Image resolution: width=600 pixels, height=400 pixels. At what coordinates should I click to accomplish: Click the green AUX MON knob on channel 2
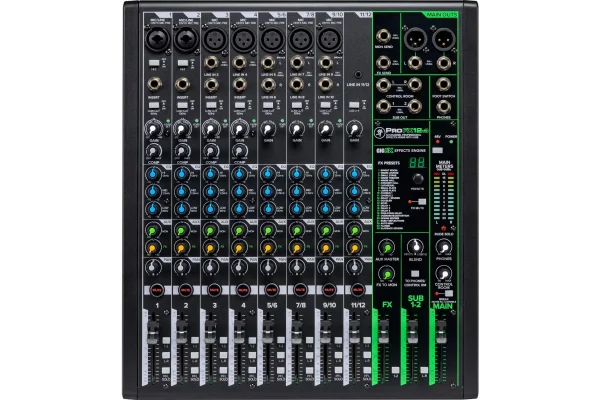pyautogui.click(x=181, y=231)
